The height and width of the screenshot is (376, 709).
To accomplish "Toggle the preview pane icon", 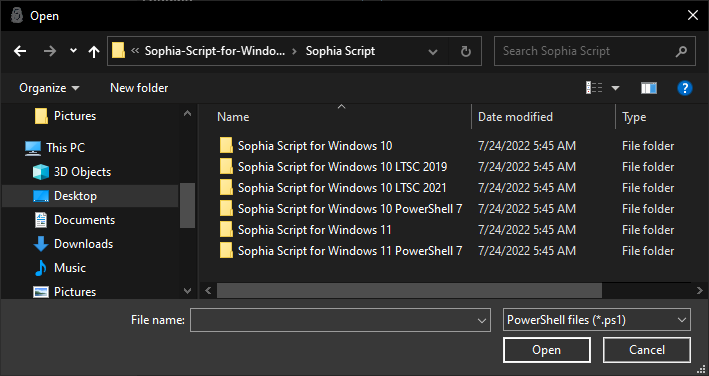I will [649, 88].
